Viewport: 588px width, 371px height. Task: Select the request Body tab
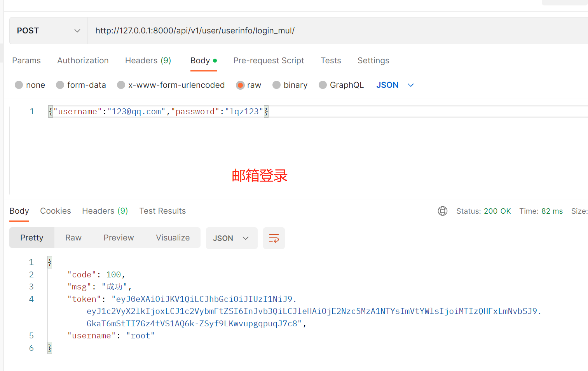(203, 61)
